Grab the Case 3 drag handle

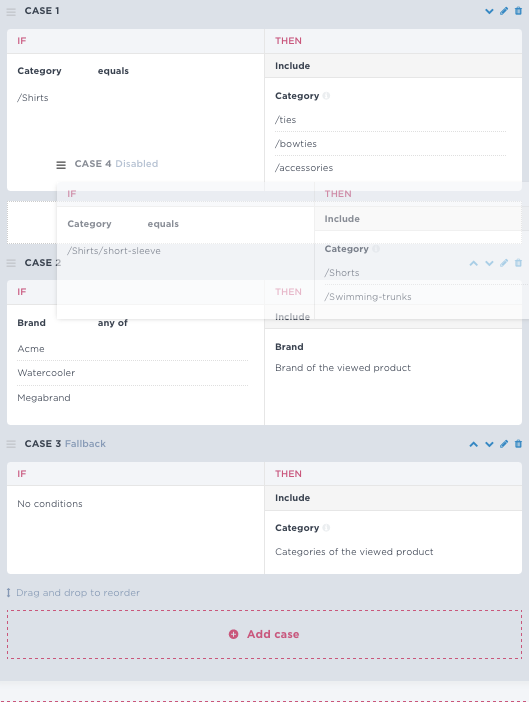(11, 444)
